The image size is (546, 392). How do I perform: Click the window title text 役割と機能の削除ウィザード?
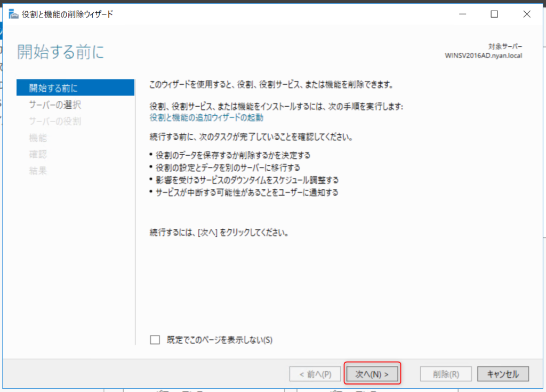click(x=67, y=14)
